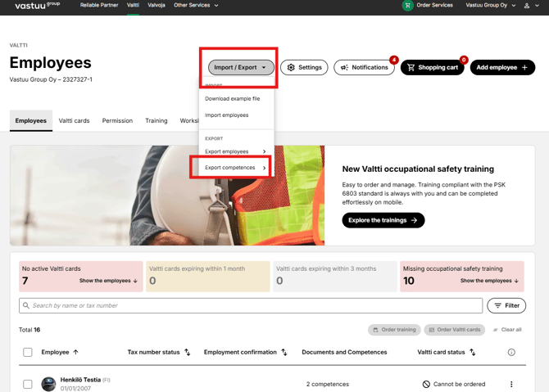Choose Import employees from the menu

[226, 115]
